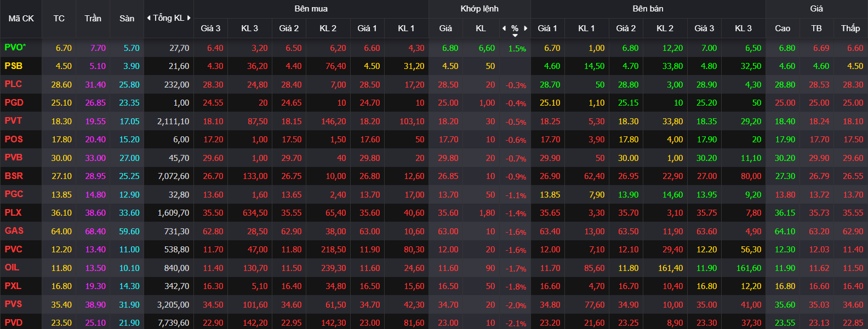This screenshot has height=329, width=868.
Task: Click GAS ceiling price 68.40
Action: point(95,232)
